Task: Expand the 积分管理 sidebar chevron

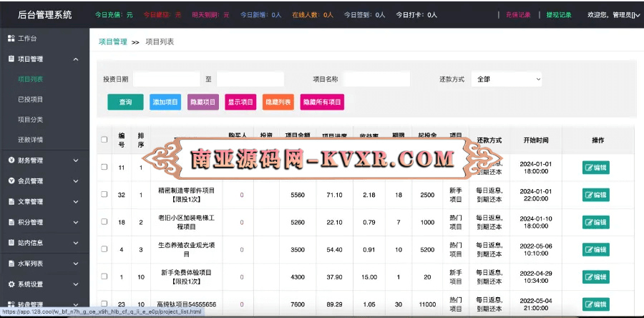Action: pos(76,222)
